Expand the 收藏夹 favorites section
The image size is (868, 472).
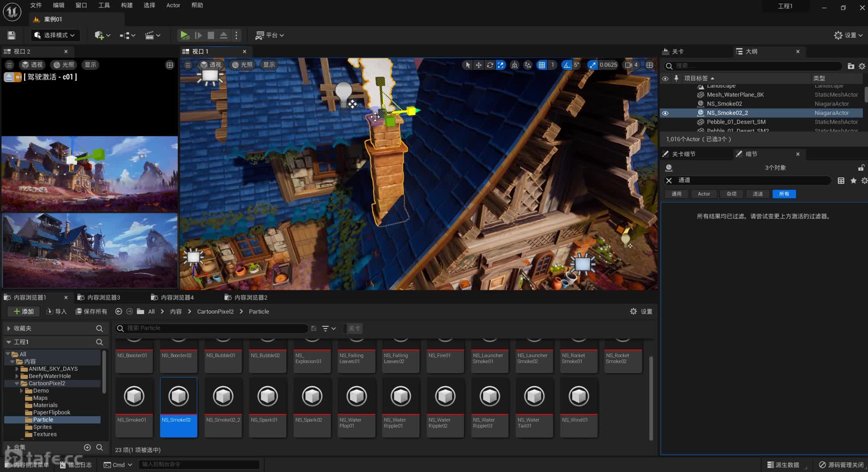point(8,328)
